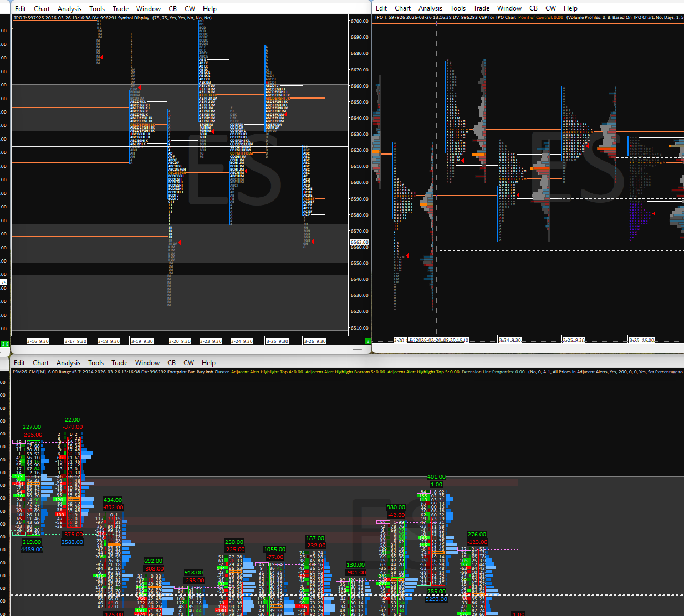Click green footprint value 692.00
The image size is (684, 616).
(x=153, y=561)
